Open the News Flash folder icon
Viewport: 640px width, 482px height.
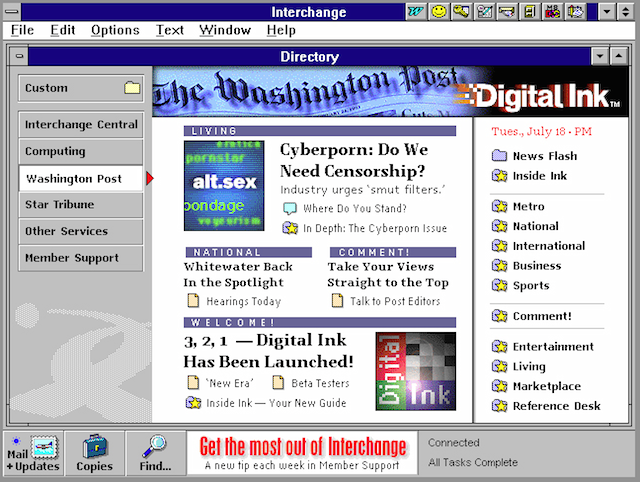pos(499,156)
